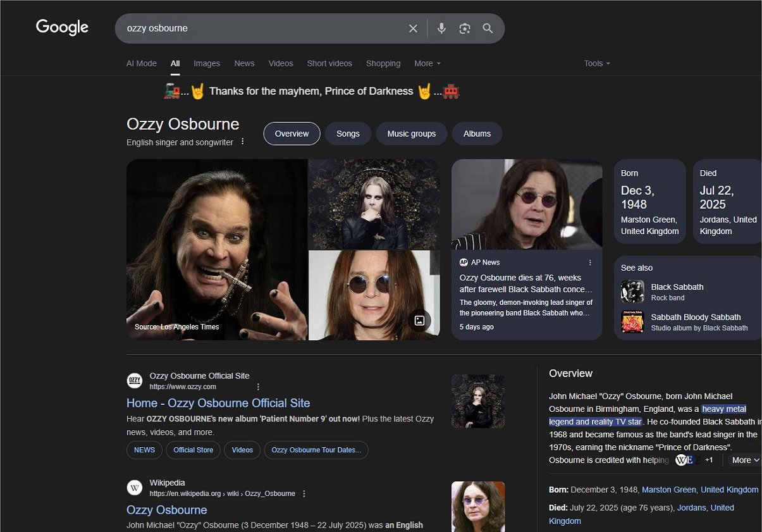Select the Songs chip

coord(348,133)
